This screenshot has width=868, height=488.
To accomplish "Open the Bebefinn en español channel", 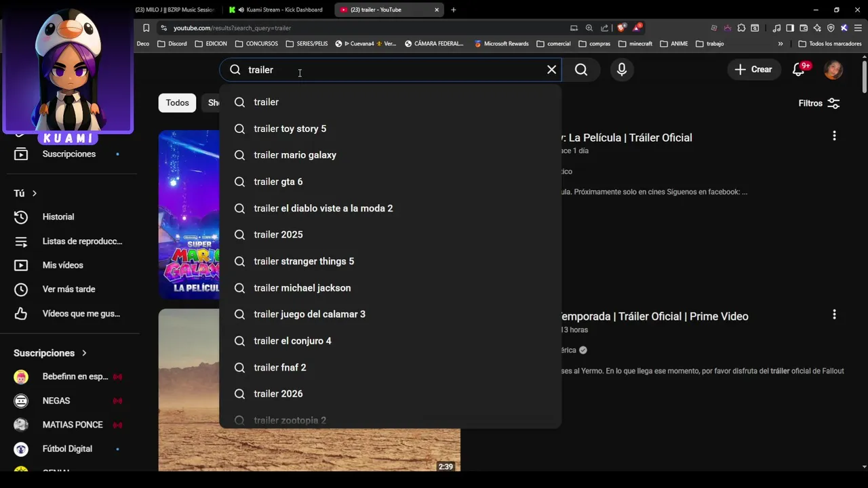I will [x=68, y=377].
